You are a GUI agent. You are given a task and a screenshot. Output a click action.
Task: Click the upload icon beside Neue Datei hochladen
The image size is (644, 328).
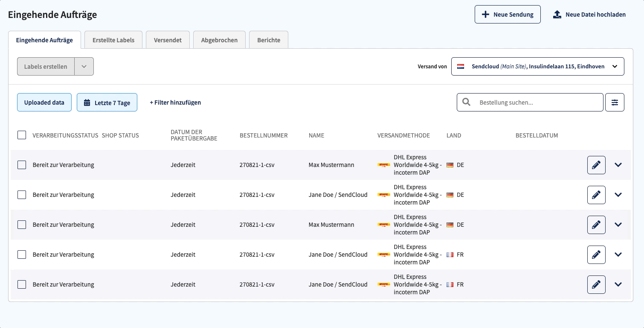[557, 15]
